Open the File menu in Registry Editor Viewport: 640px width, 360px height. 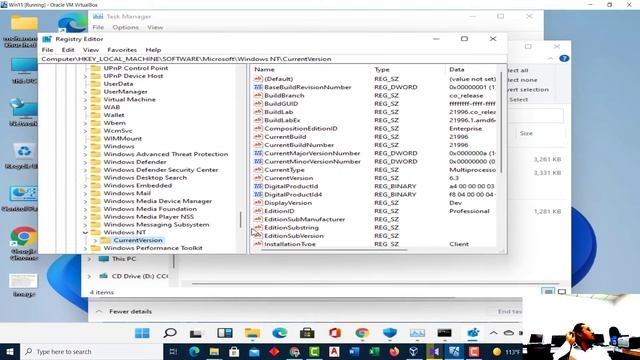47,50
